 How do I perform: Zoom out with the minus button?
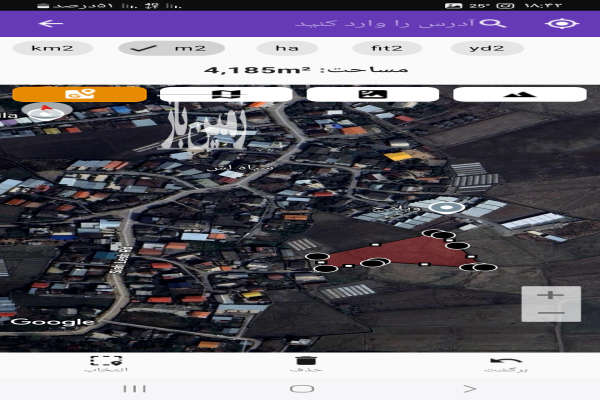click(550, 313)
